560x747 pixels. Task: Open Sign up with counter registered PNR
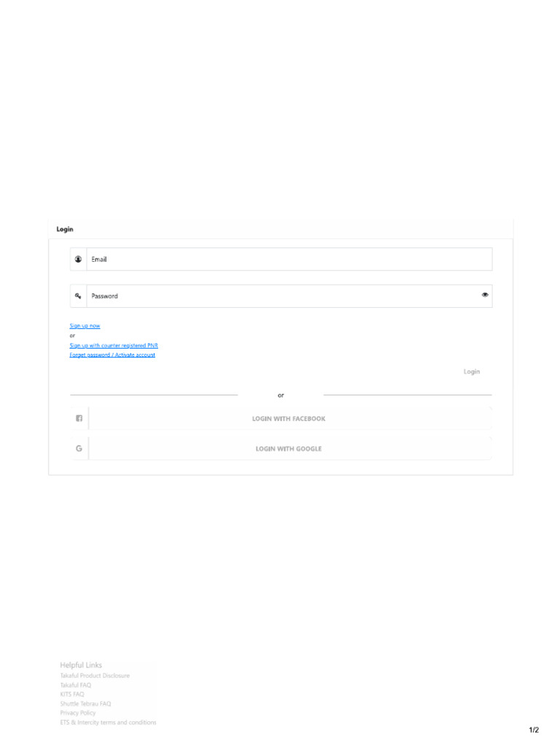(114, 345)
